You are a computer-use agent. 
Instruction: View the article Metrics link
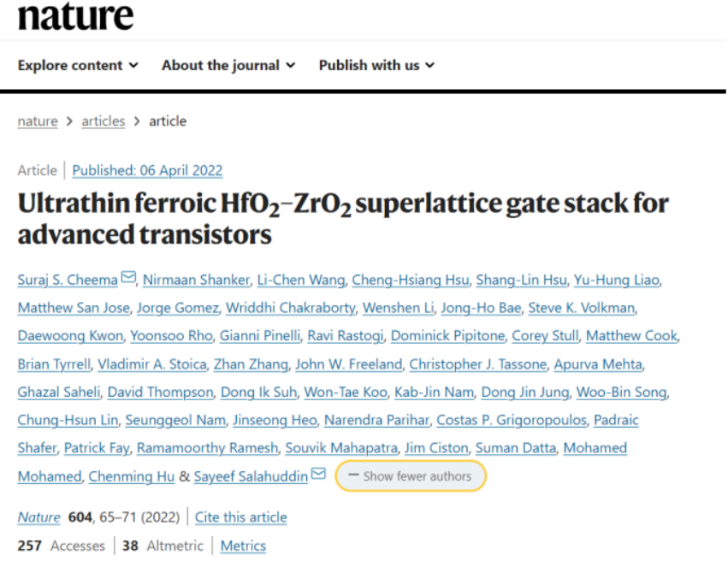(x=243, y=546)
